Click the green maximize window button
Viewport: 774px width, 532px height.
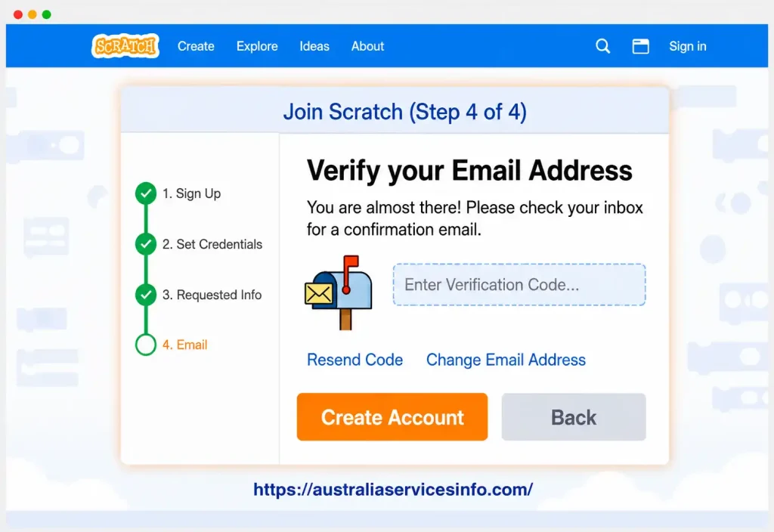(x=46, y=14)
